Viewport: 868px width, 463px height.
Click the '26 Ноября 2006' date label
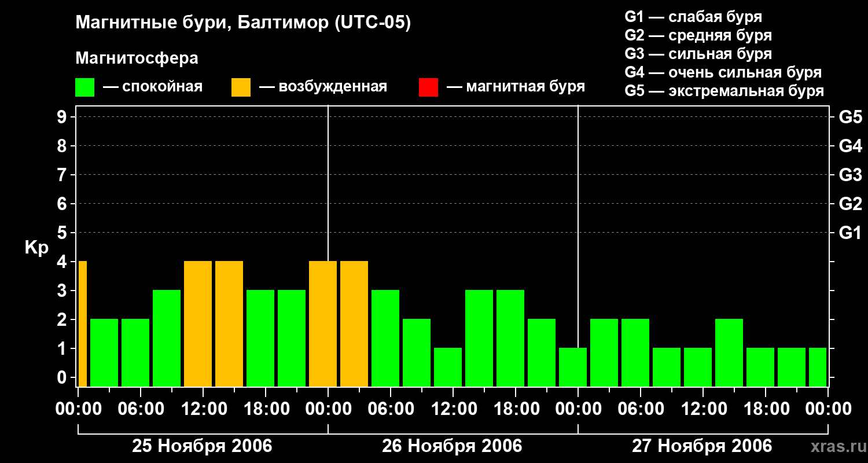[x=452, y=446]
